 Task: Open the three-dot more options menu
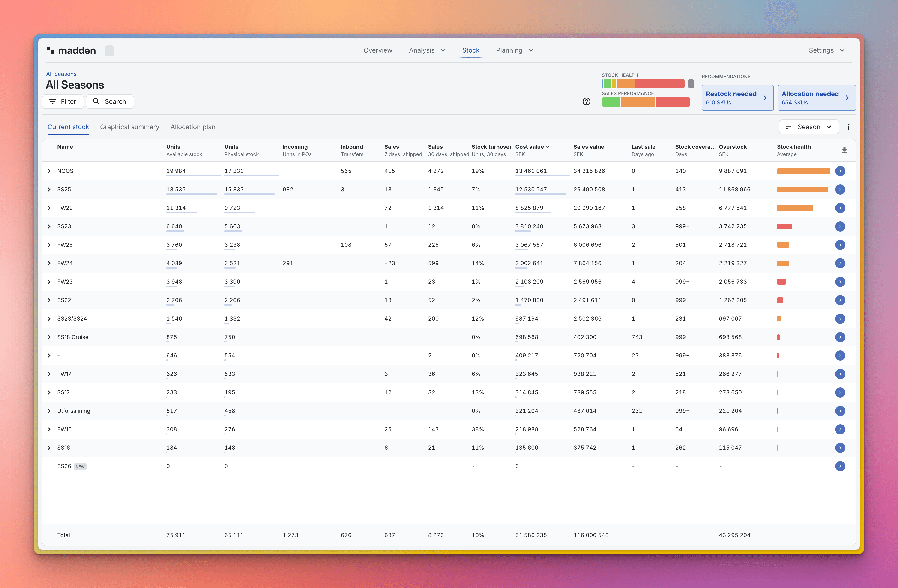tap(848, 127)
